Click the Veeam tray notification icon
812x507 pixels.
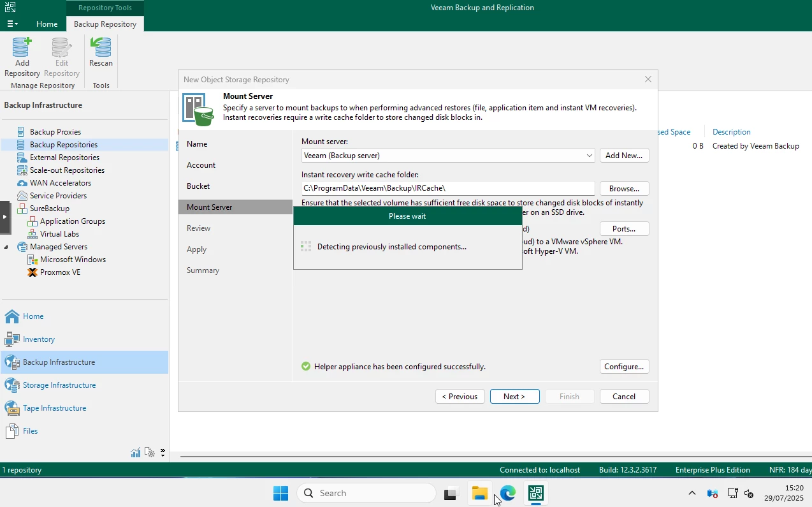point(713,494)
